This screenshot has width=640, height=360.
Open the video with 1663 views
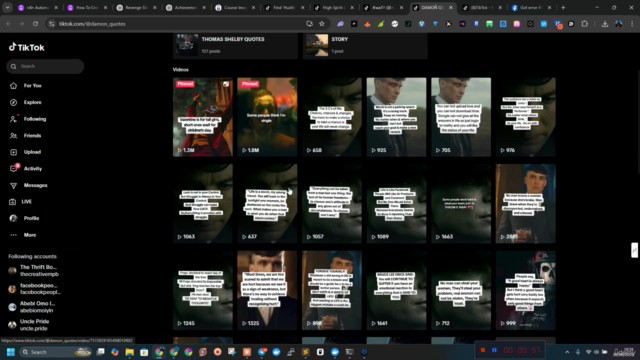(x=461, y=204)
